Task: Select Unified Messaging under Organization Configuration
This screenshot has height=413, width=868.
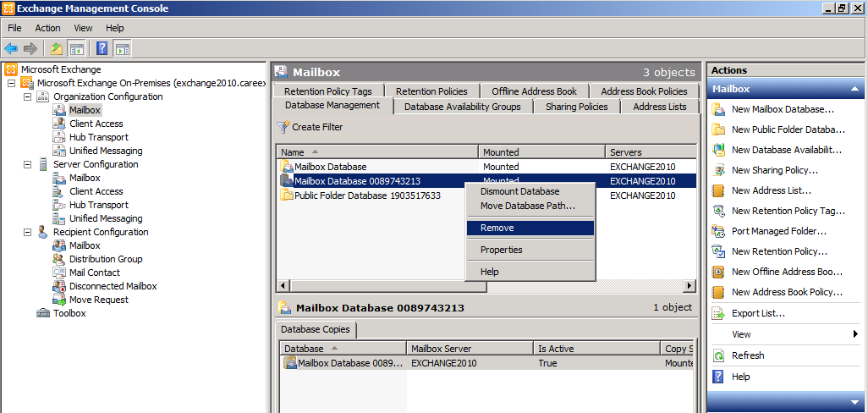Action: pos(106,151)
